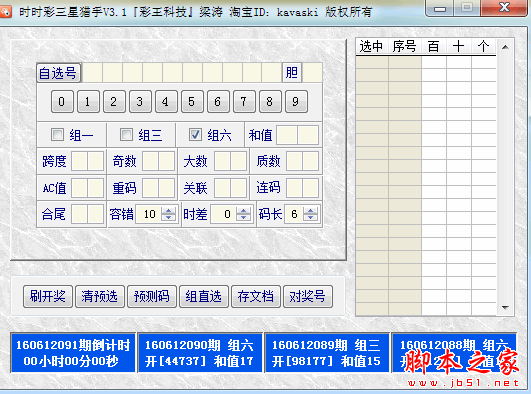Click digit button 1

pos(88,101)
